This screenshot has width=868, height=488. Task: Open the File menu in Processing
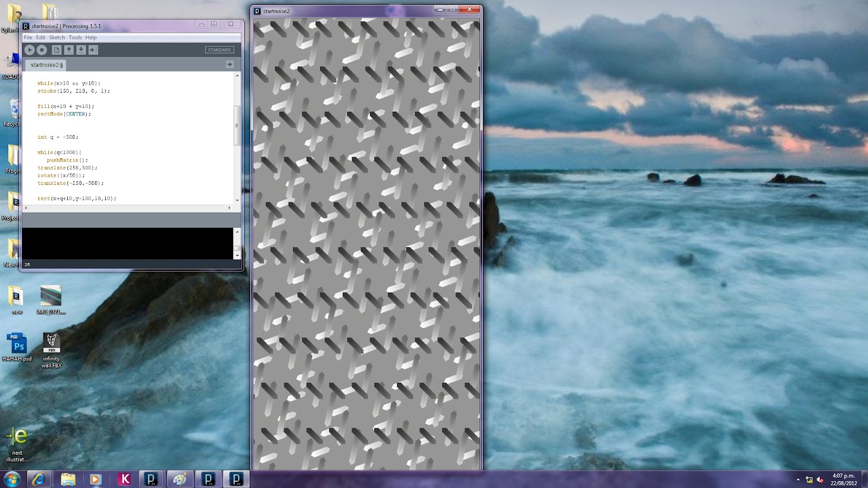pos(27,37)
